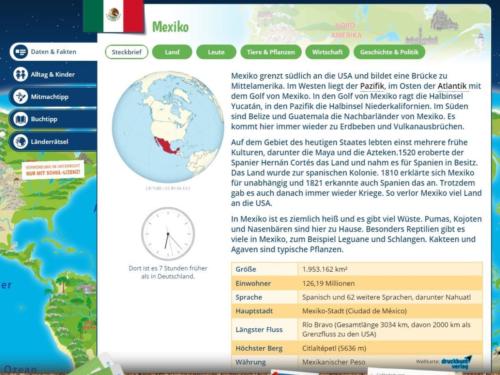Image resolution: width=500 pixels, height=375 pixels.
Task: Open the Steckbrief tab
Action: (x=127, y=52)
